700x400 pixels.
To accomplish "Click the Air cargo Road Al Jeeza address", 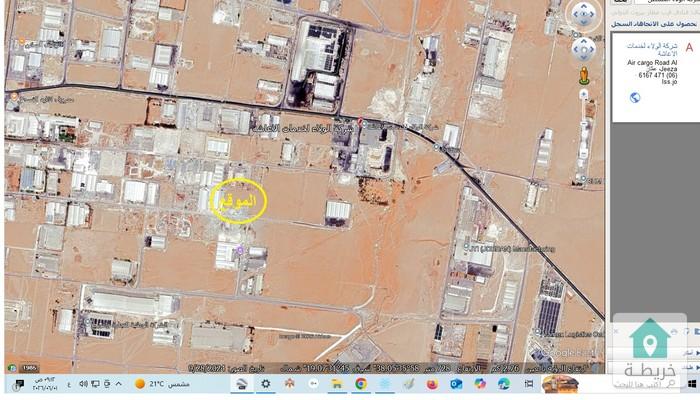I will 652,66.
